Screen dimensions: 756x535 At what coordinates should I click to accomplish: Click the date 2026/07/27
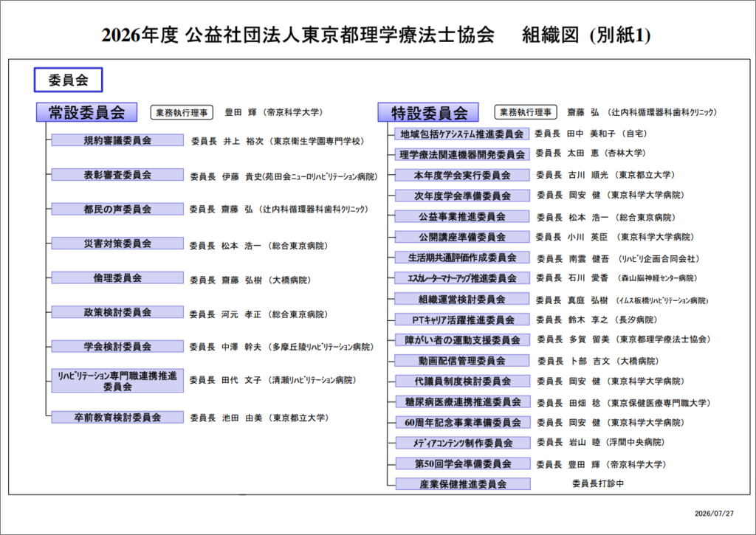(x=714, y=514)
